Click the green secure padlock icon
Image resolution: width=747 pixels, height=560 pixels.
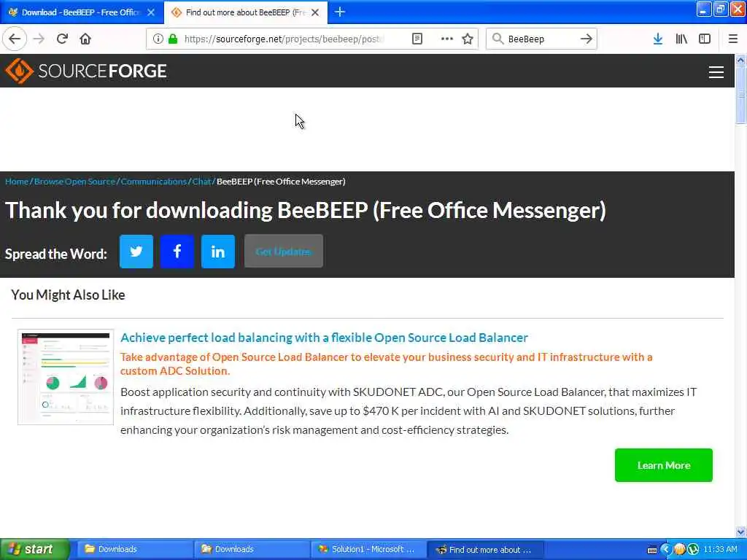173,39
